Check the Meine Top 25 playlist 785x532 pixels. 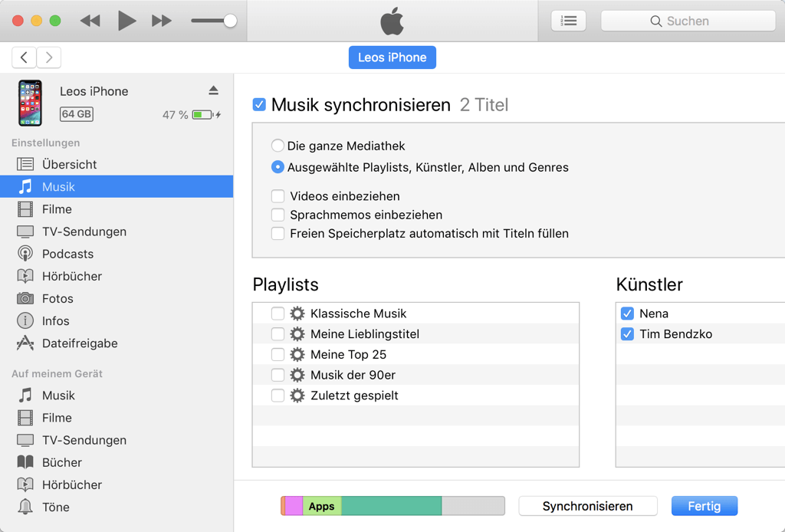click(x=278, y=355)
